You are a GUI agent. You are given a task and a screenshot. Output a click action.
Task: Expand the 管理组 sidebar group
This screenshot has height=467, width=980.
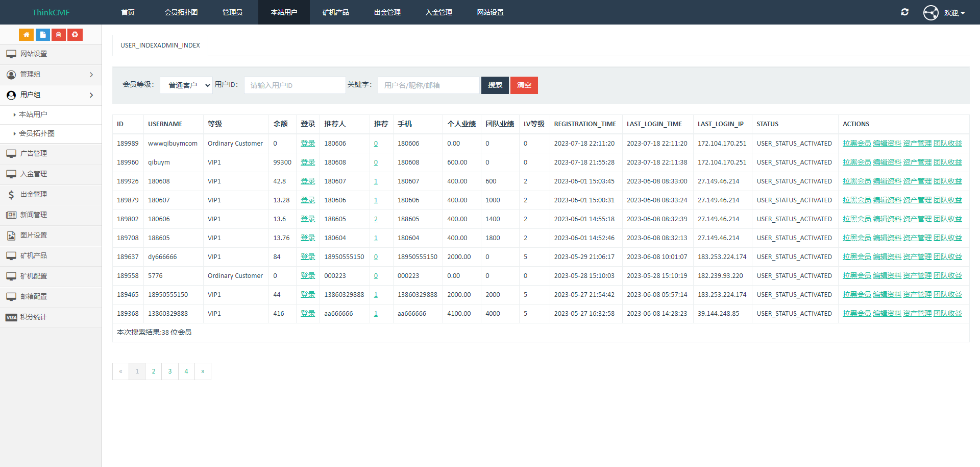tap(51, 75)
